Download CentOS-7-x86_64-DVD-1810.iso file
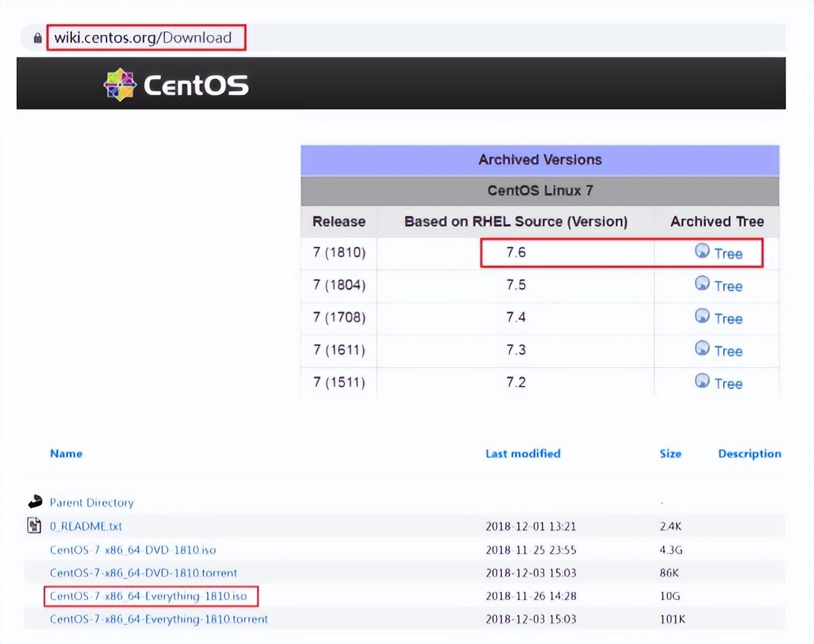 tap(133, 550)
